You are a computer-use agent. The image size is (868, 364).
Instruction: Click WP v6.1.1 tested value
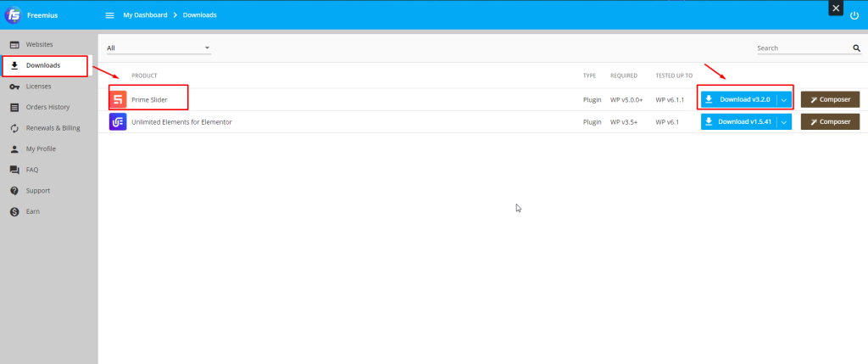(670, 100)
